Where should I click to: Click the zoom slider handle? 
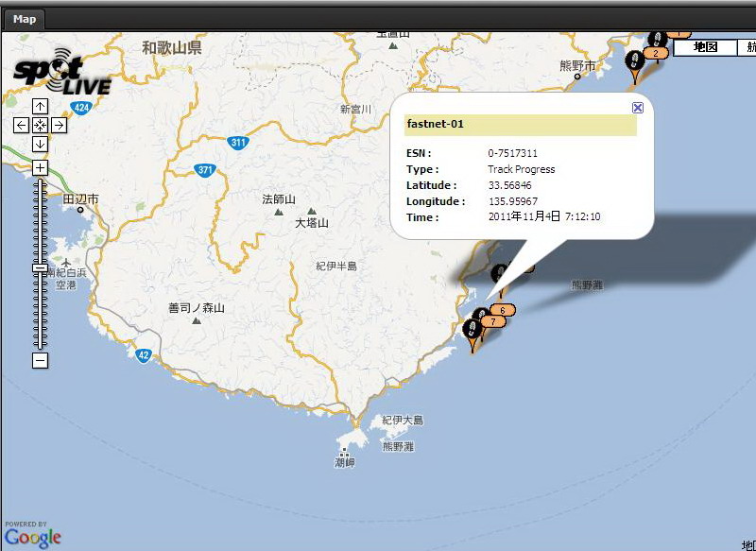(40, 268)
